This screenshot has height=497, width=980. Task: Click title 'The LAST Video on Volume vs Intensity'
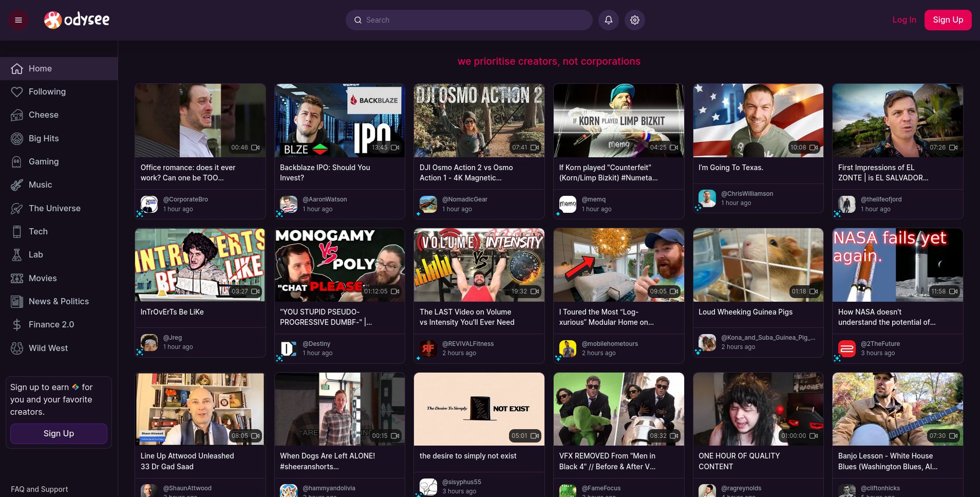[467, 317]
